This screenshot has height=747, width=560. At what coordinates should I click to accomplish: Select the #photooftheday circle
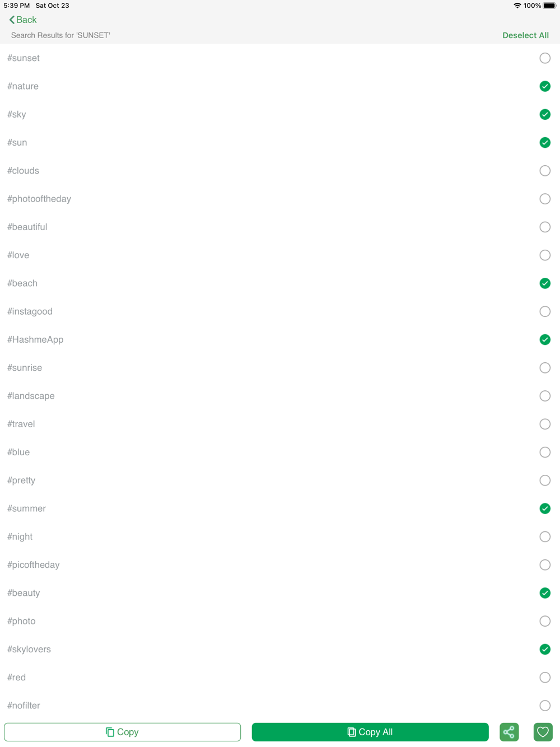pyautogui.click(x=545, y=199)
